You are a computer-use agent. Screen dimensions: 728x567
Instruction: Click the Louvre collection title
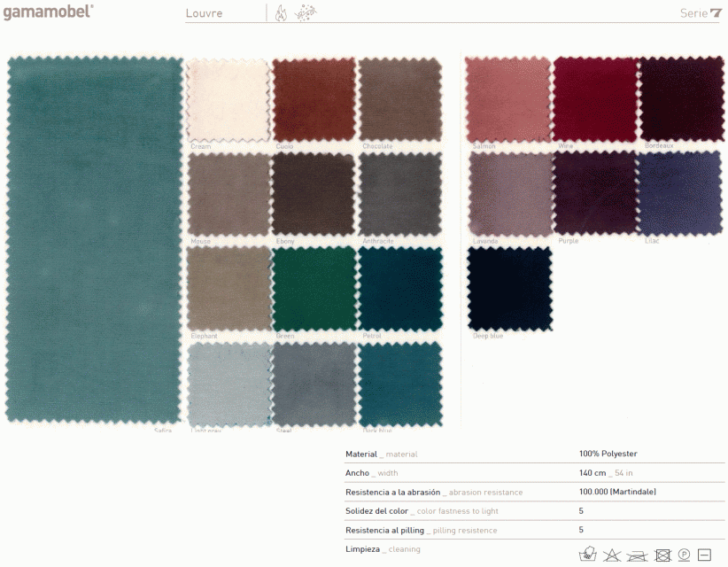pyautogui.click(x=205, y=13)
